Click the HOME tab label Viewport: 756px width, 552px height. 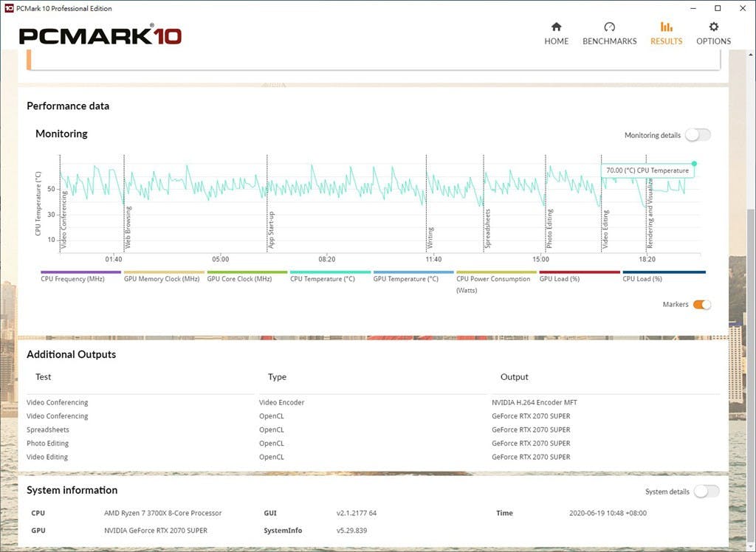pos(557,41)
